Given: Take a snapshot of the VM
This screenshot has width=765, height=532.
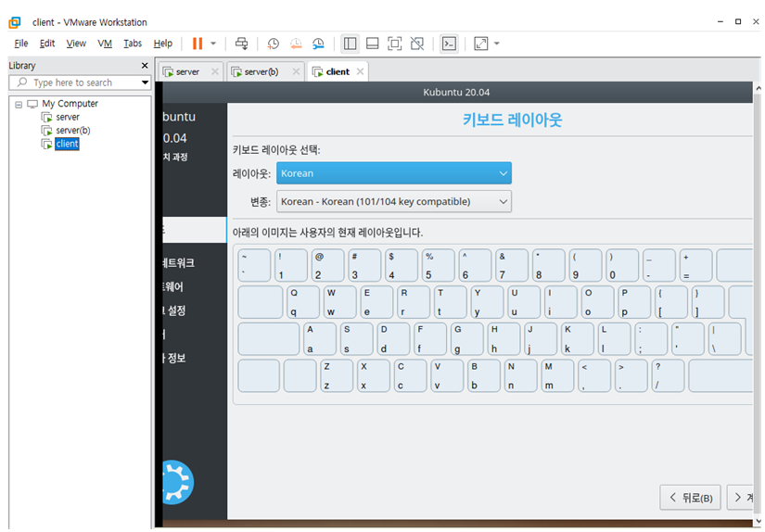Looking at the screenshot, I should (274, 44).
